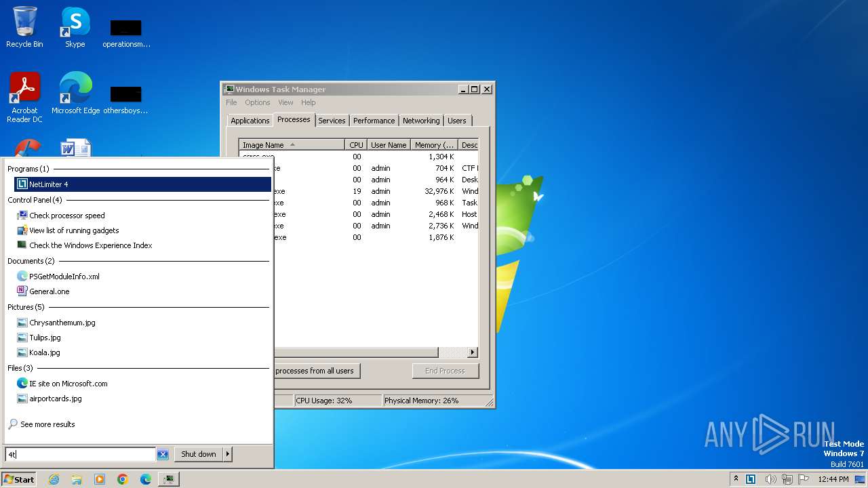
Task: Click horizontal scrollbar right arrow
Action: (x=473, y=352)
